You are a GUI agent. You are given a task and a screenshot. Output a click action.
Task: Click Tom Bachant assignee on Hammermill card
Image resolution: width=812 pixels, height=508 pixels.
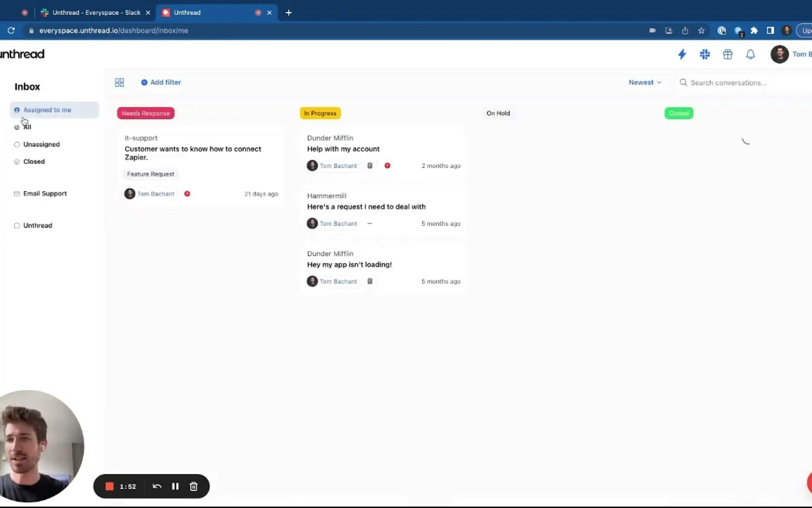338,223
